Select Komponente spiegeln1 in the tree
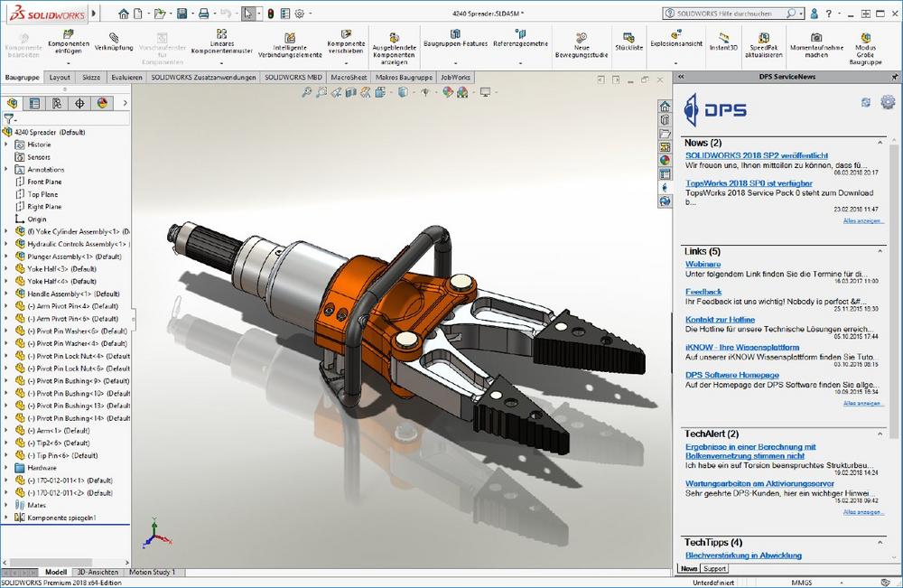903x588 pixels. coord(61,518)
